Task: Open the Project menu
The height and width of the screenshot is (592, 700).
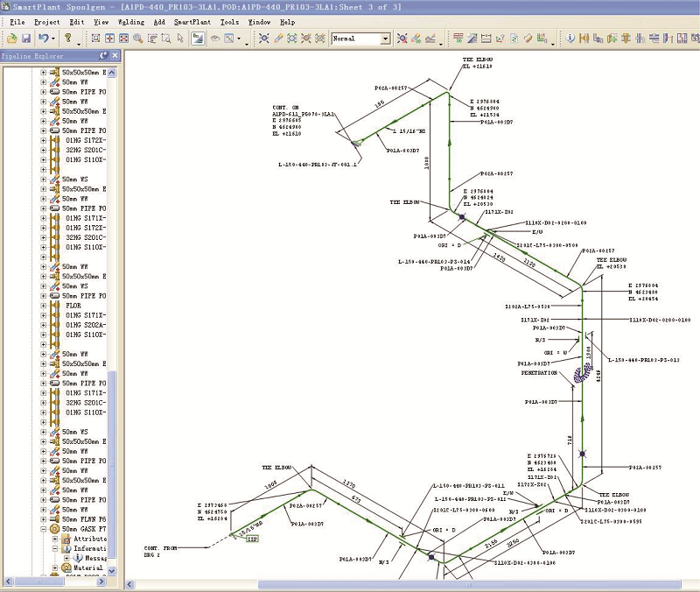Action: pos(47,22)
